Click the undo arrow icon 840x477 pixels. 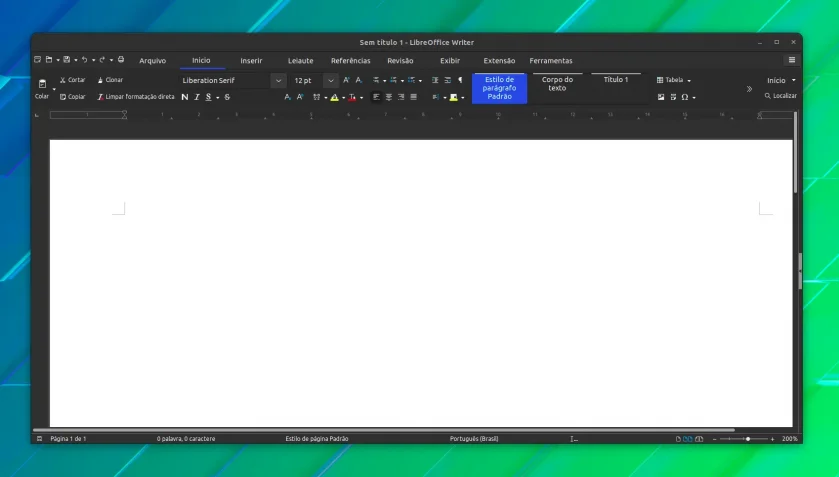pos(84,59)
